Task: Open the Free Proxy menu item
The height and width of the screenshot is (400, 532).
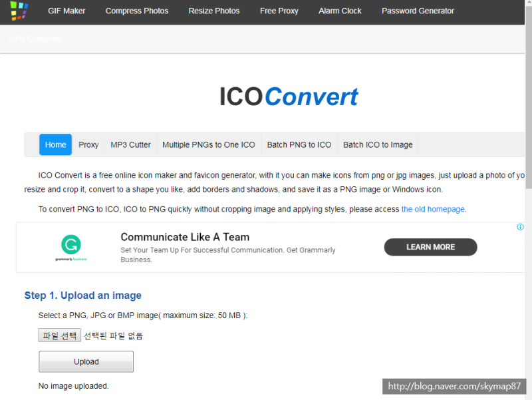Action: click(x=279, y=11)
